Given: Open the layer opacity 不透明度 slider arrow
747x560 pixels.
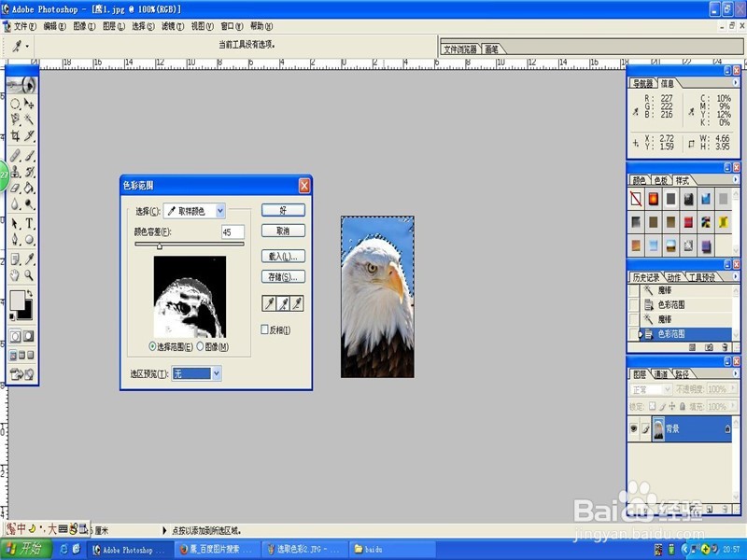Looking at the screenshot, I should tap(732, 389).
